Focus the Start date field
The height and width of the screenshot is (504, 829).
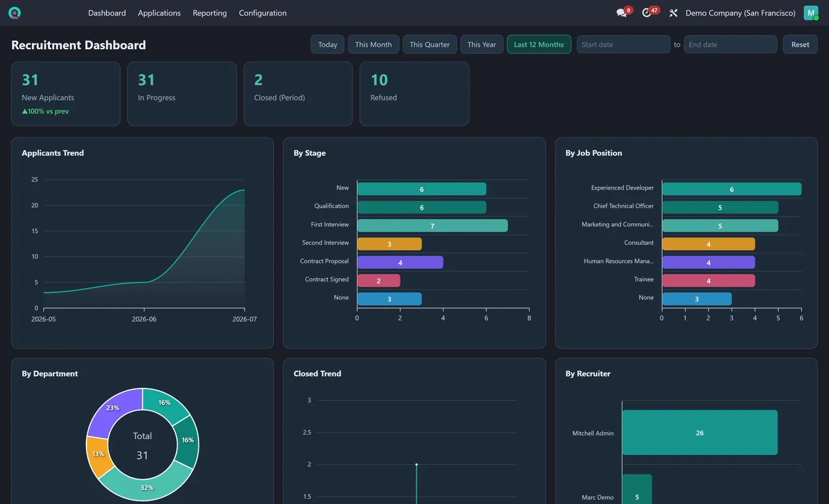(x=624, y=44)
